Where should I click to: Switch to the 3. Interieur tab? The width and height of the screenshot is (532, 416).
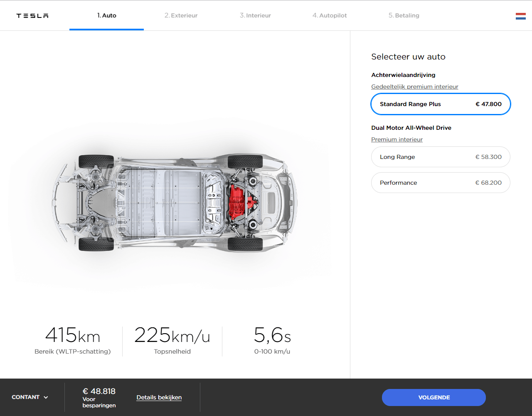(x=255, y=15)
